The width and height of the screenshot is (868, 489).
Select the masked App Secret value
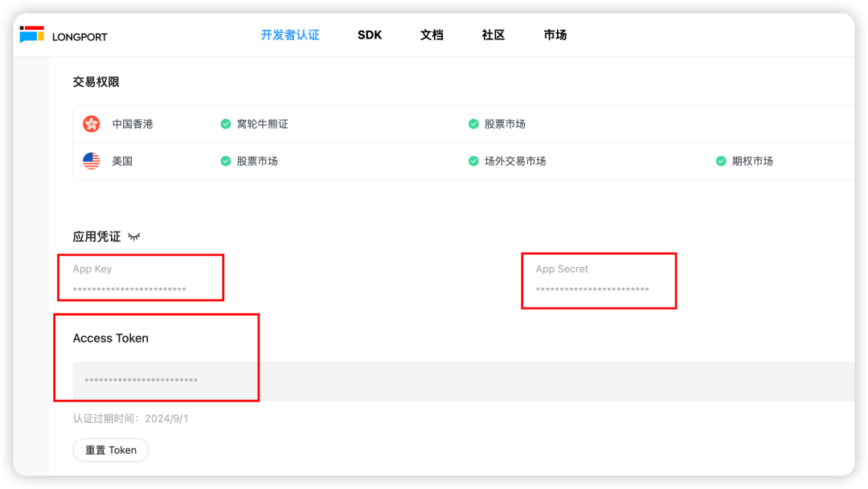point(592,290)
